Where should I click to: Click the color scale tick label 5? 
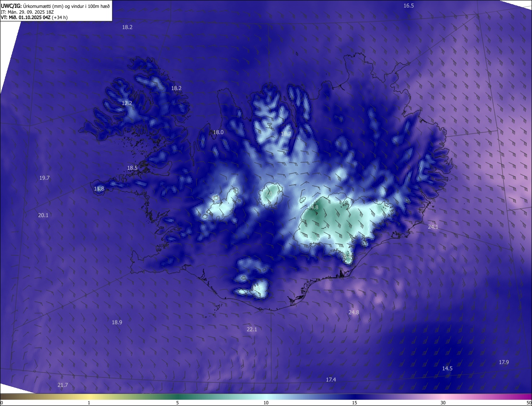[177, 403]
